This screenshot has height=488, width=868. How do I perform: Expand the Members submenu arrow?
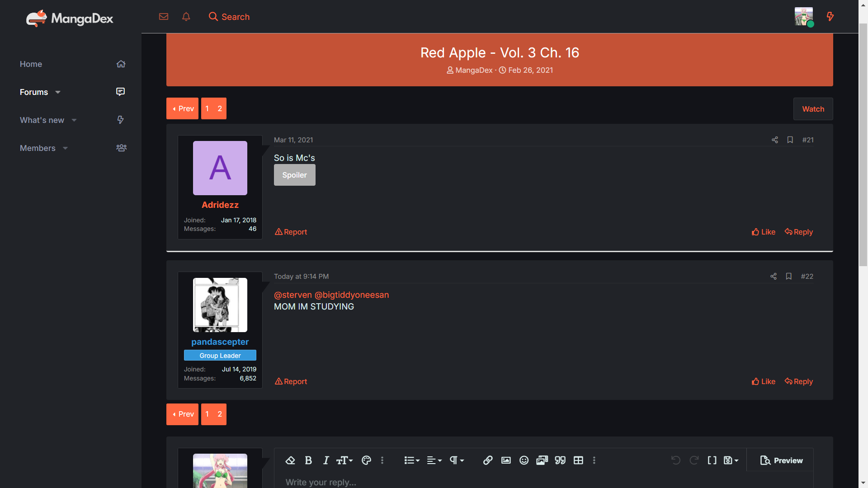[x=65, y=148]
